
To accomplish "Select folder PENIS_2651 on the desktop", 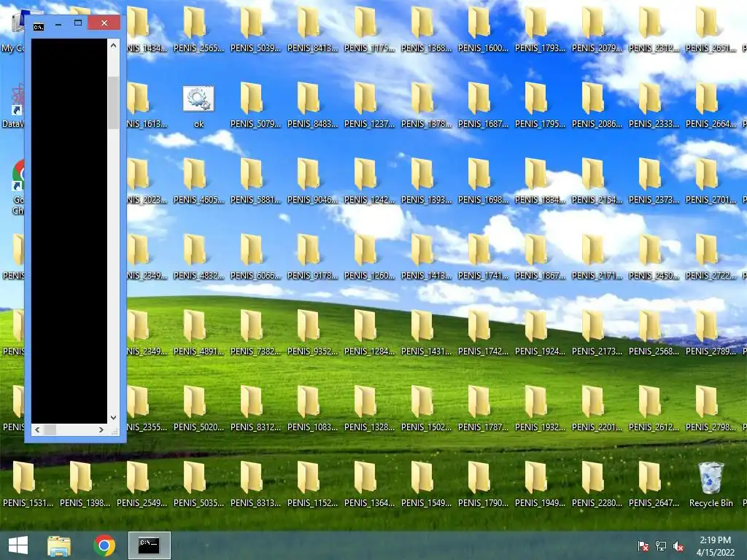I will click(711, 29).
